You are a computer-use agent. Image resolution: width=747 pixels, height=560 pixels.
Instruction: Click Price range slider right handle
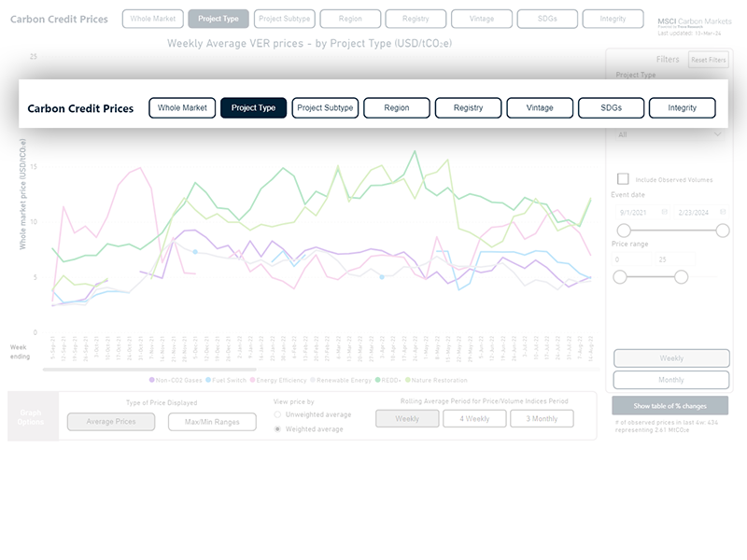[682, 276]
